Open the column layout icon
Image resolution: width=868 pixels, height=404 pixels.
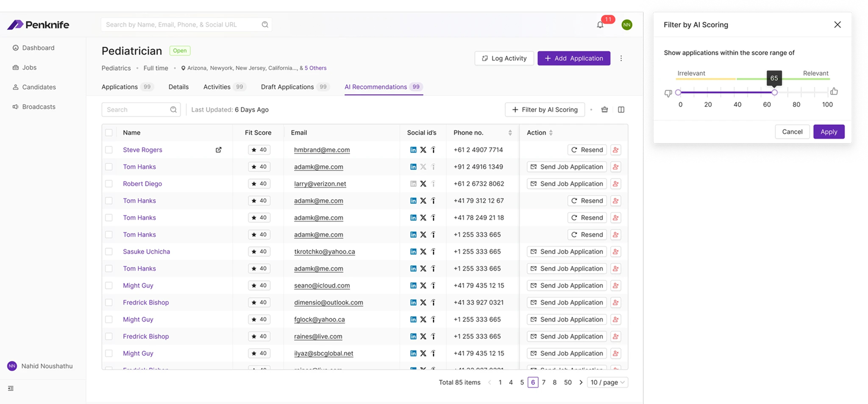click(x=621, y=110)
